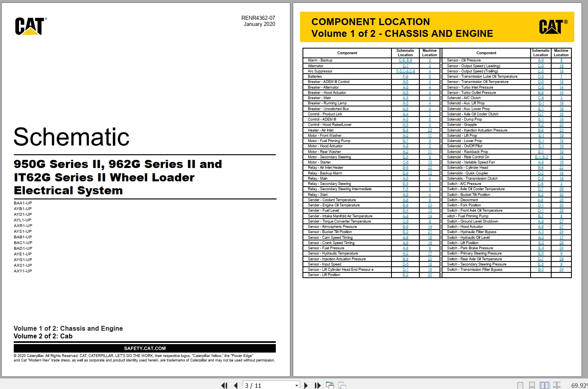
Task: Open machine location 25 for Switch - Disconnect
Action: point(561,200)
